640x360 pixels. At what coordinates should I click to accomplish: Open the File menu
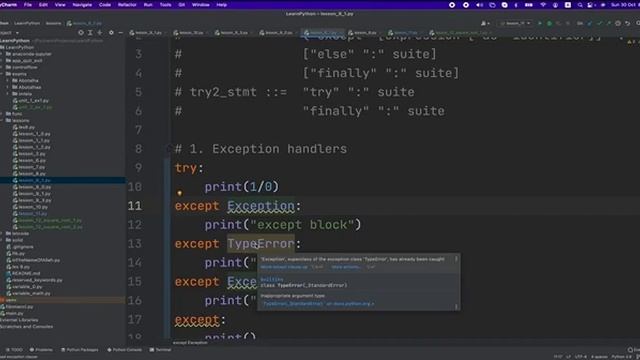[x=28, y=5]
